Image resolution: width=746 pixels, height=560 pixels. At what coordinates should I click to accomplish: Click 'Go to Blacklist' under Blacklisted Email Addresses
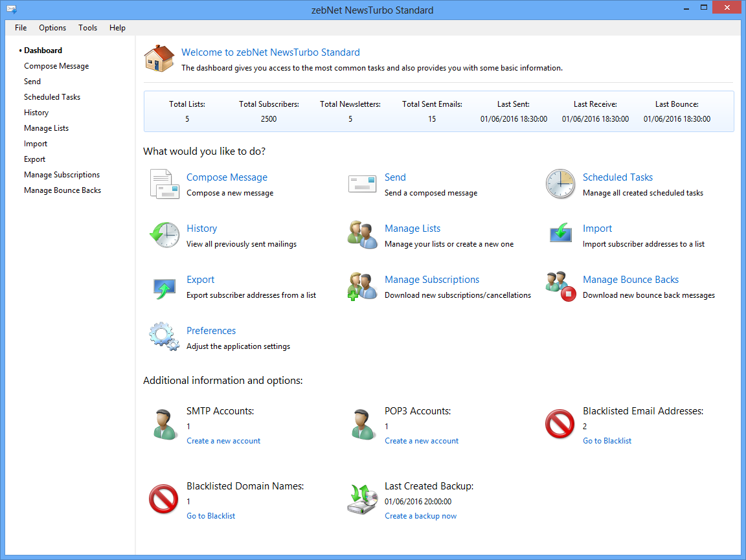pyautogui.click(x=607, y=441)
